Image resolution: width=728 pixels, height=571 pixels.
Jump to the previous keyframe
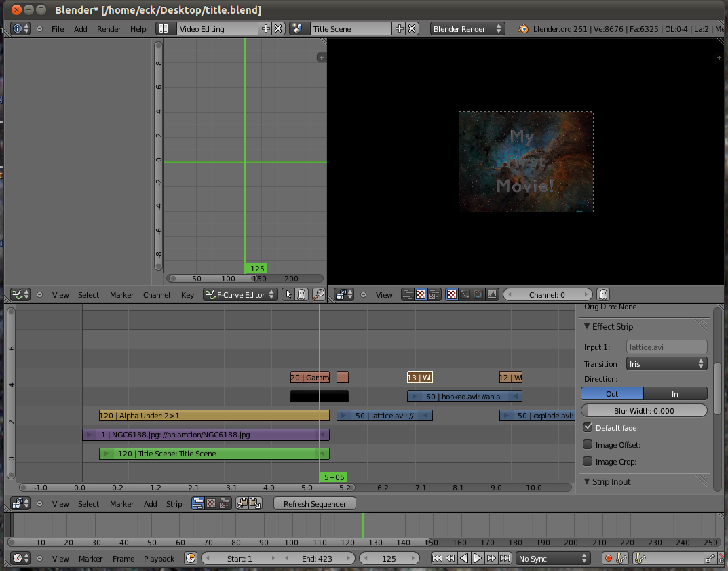click(x=451, y=559)
